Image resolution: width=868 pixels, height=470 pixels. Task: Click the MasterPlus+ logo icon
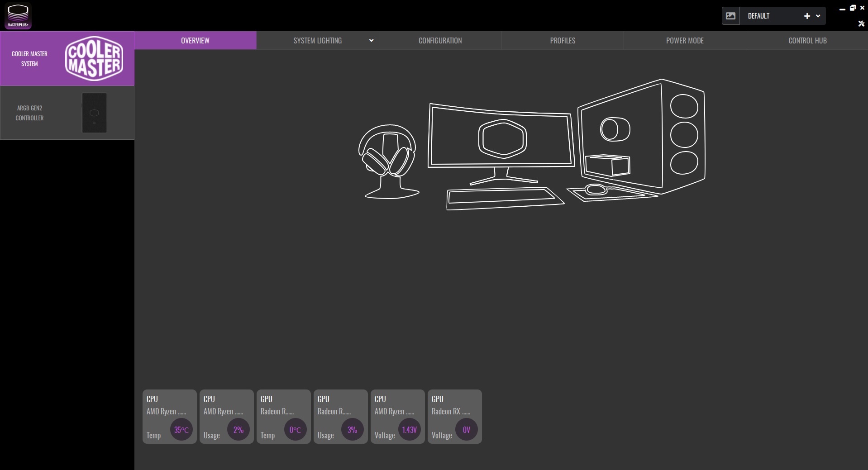pyautogui.click(x=18, y=16)
